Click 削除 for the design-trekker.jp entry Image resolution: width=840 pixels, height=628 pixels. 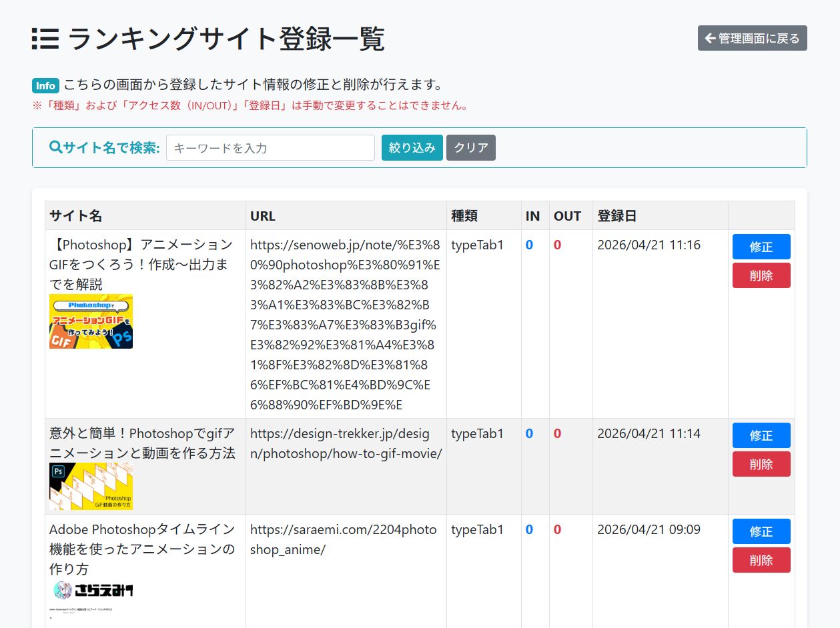pos(761,464)
